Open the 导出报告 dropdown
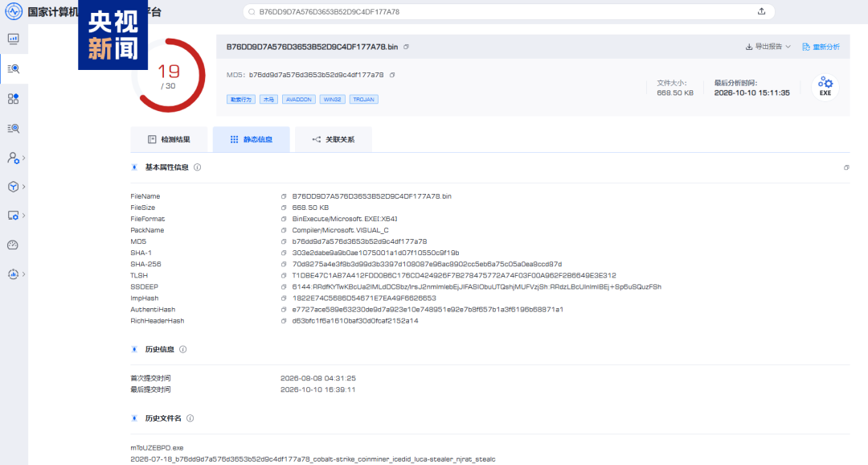The width and height of the screenshot is (868, 465). pos(768,47)
